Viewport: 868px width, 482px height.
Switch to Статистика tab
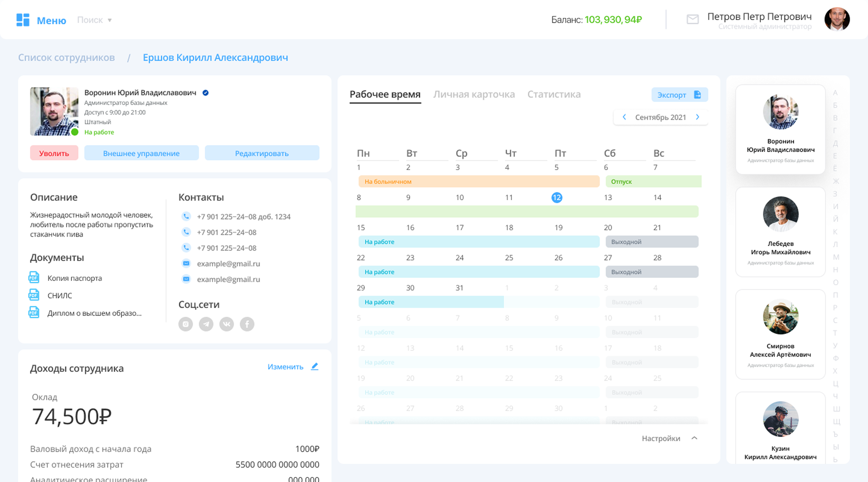point(554,94)
